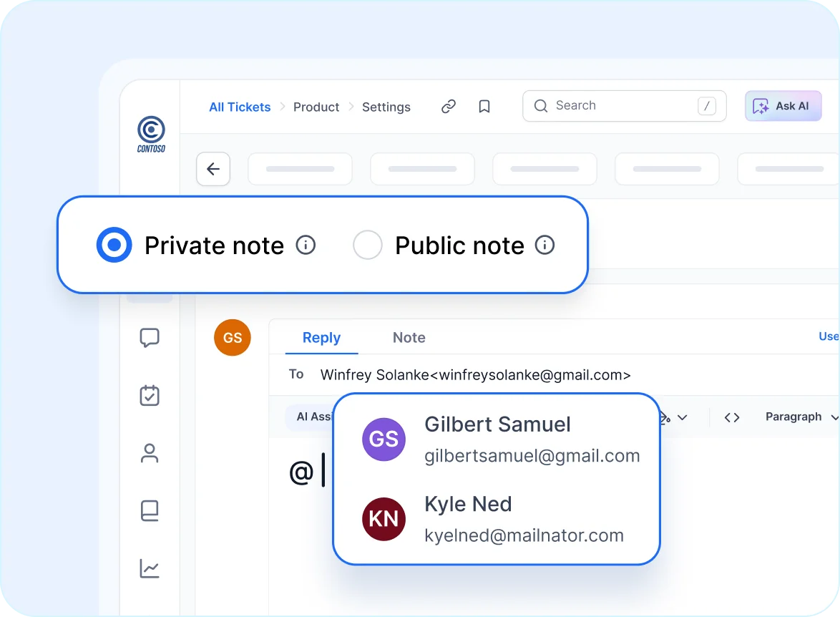Viewport: 840px width, 617px height.
Task: Select the Public note radio button
Action: coord(367,245)
